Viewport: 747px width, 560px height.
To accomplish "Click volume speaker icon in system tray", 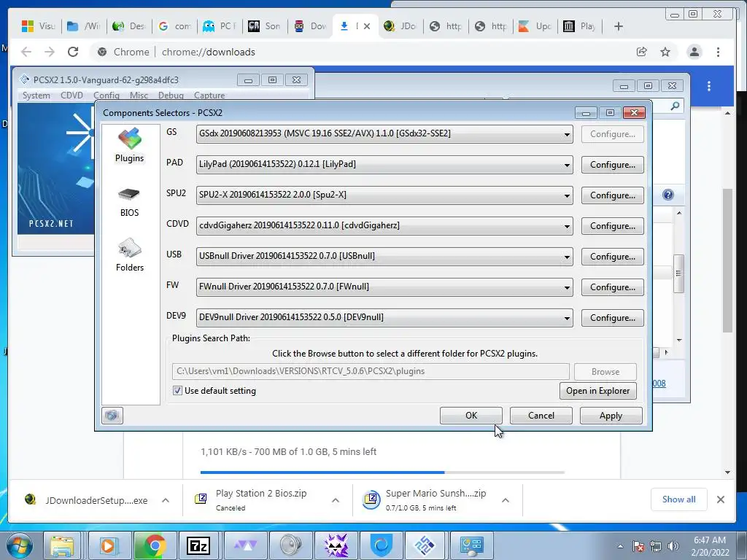I will coord(673,546).
